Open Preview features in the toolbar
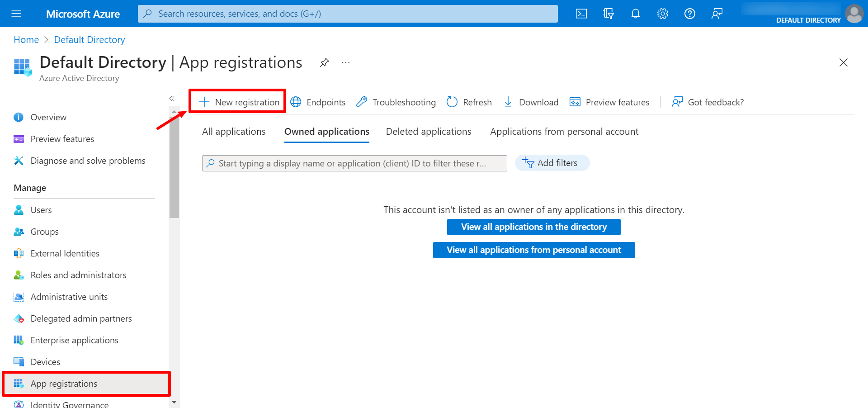The height and width of the screenshot is (408, 868). (609, 102)
